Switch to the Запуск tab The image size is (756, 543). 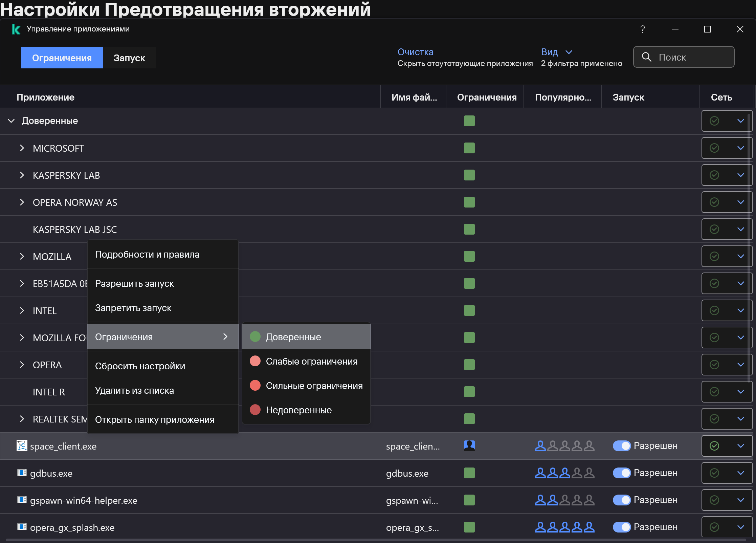coord(129,58)
